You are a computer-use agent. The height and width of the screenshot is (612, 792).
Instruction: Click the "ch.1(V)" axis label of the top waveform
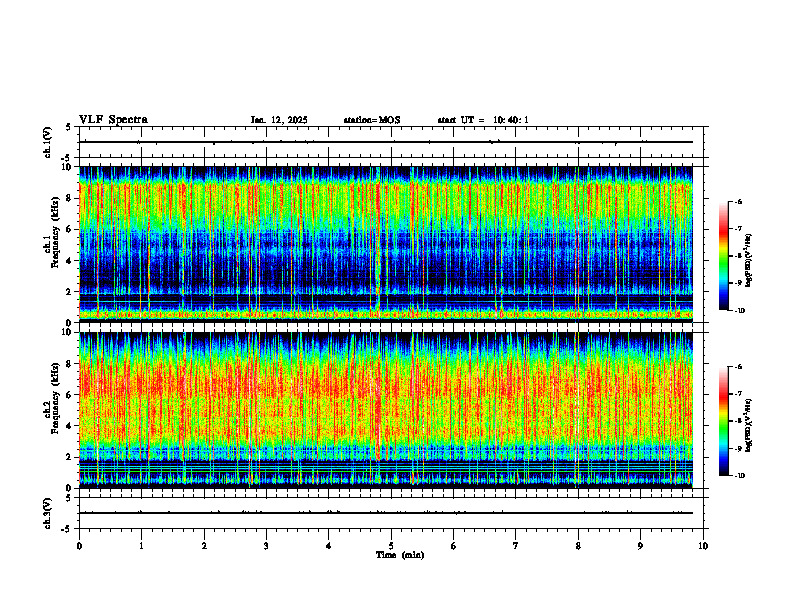47,142
